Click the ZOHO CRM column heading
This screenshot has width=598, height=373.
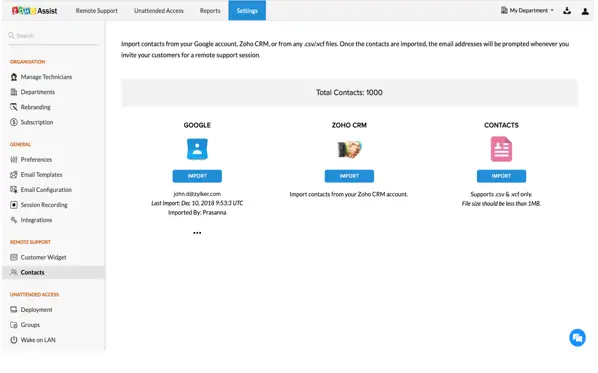(x=349, y=125)
